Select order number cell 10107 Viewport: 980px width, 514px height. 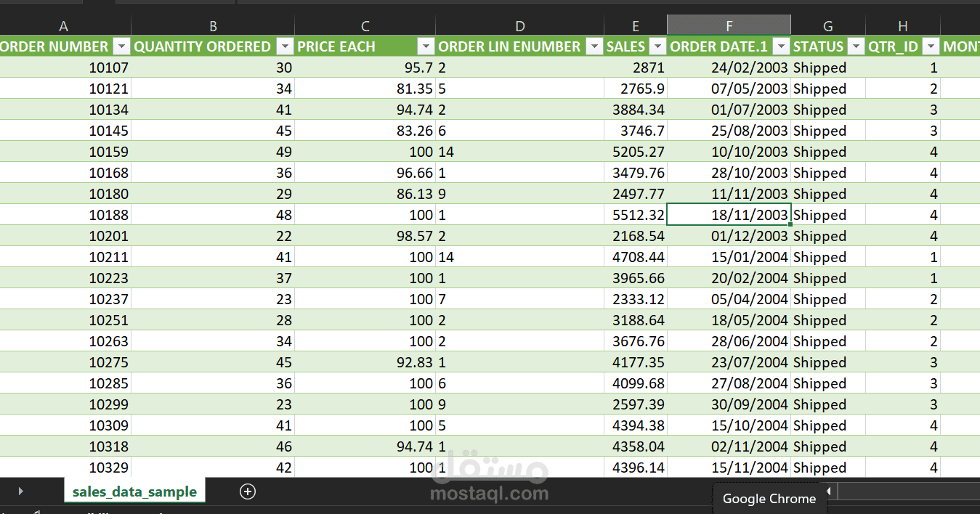tap(65, 68)
